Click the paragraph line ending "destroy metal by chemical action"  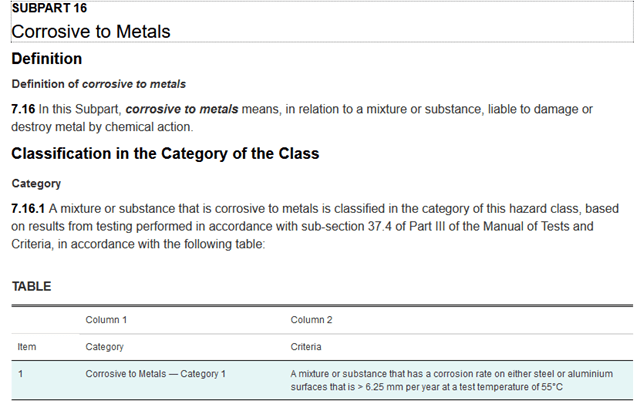(x=102, y=127)
